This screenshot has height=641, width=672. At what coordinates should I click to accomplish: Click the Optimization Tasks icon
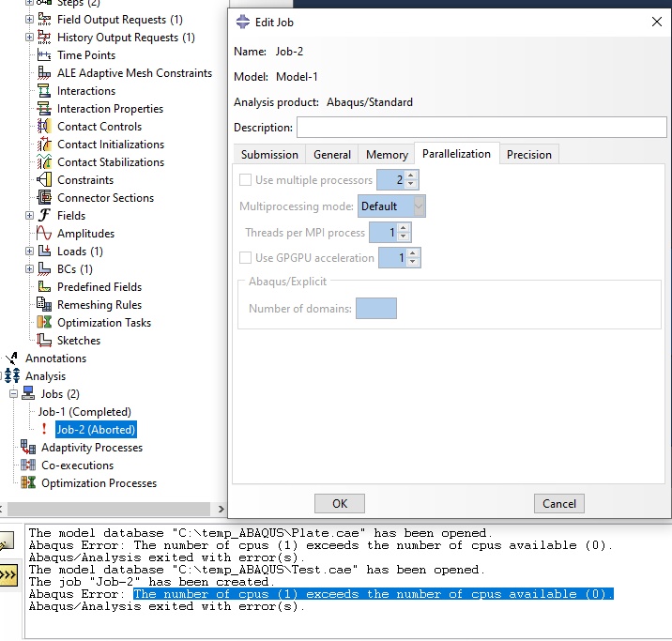(x=44, y=322)
